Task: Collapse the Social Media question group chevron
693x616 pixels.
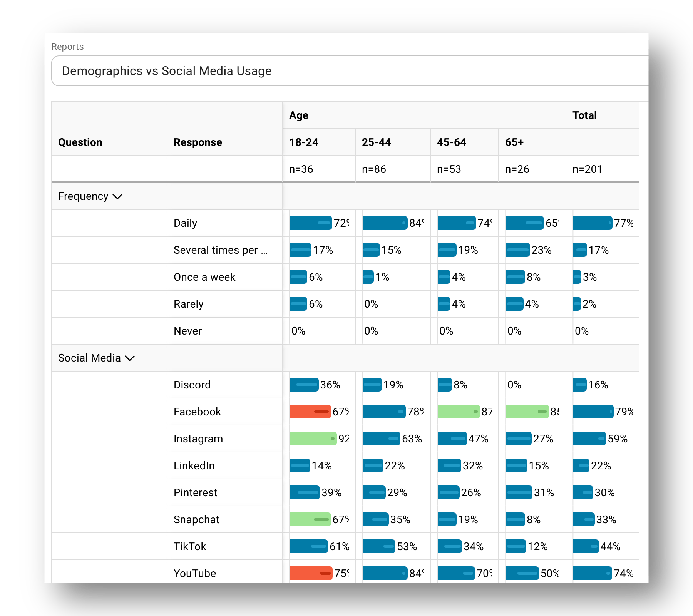Action: [130, 358]
